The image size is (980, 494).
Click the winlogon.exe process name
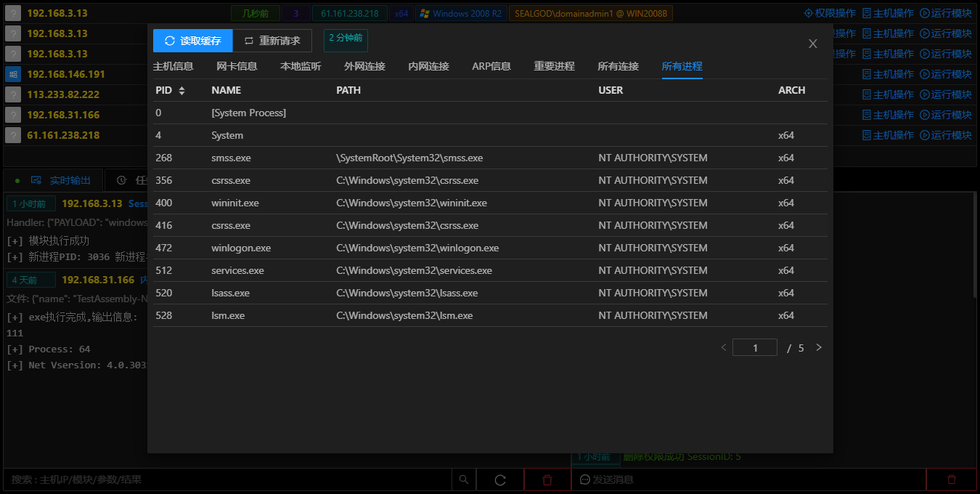click(x=241, y=248)
